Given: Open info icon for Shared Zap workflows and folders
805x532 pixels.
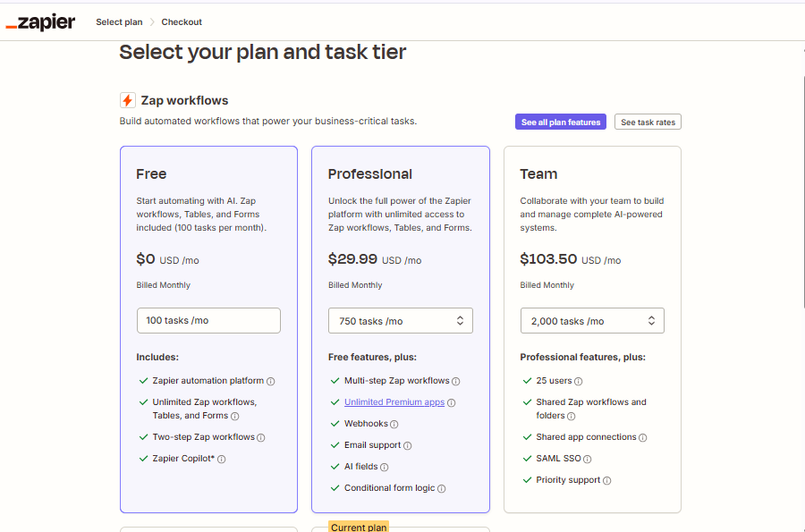Looking at the screenshot, I should click(571, 416).
